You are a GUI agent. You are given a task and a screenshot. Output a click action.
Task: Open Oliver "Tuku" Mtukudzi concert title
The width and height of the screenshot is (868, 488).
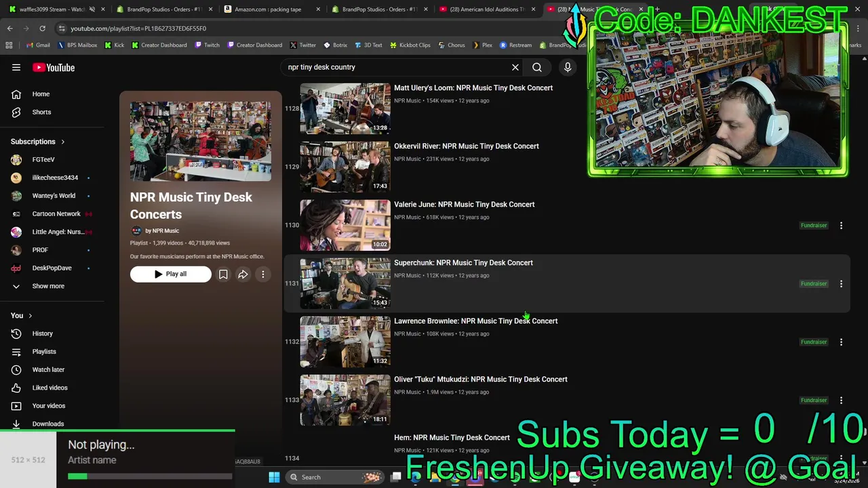[x=480, y=380]
